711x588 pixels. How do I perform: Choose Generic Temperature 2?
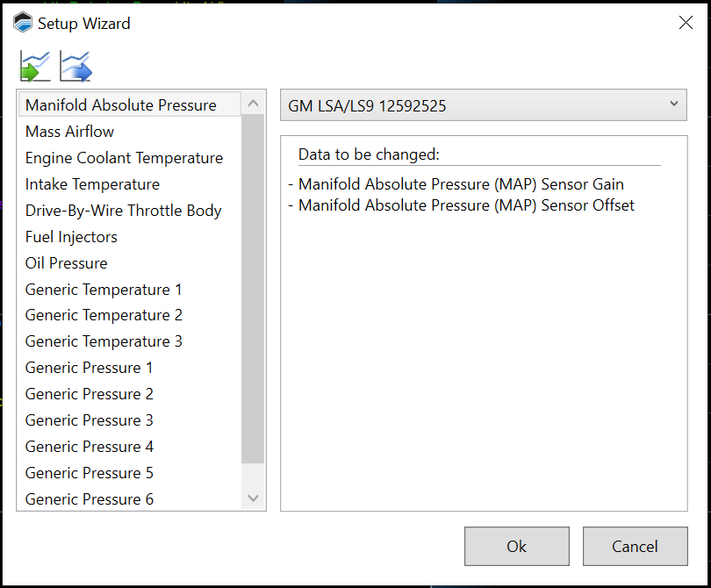pyautogui.click(x=104, y=315)
